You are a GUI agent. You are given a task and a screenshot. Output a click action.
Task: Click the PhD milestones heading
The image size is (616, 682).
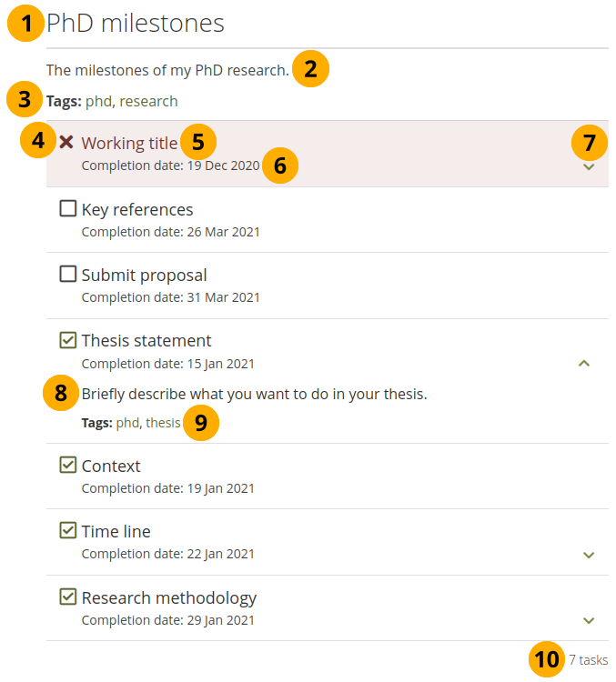136,24
